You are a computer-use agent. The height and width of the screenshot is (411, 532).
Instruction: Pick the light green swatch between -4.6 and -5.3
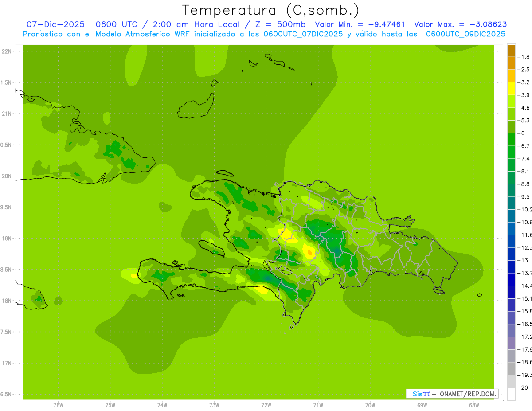[x=511, y=114]
